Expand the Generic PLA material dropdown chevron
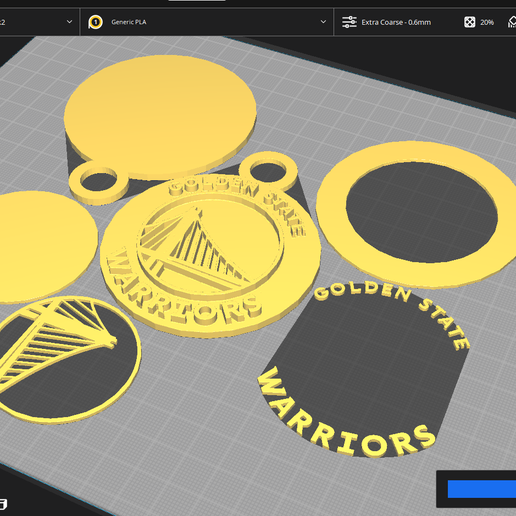Viewport: 516px width, 516px height. click(x=323, y=22)
